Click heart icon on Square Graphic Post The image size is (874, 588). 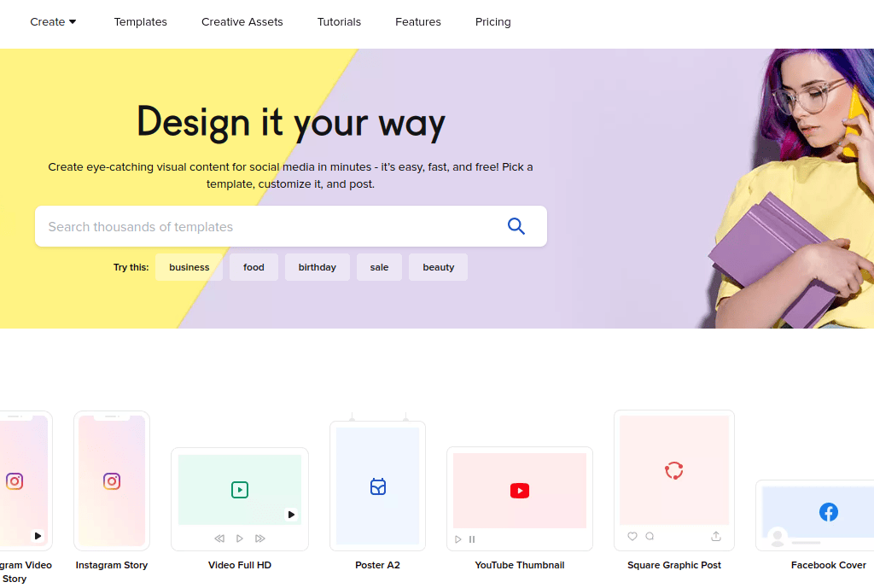coord(632,536)
